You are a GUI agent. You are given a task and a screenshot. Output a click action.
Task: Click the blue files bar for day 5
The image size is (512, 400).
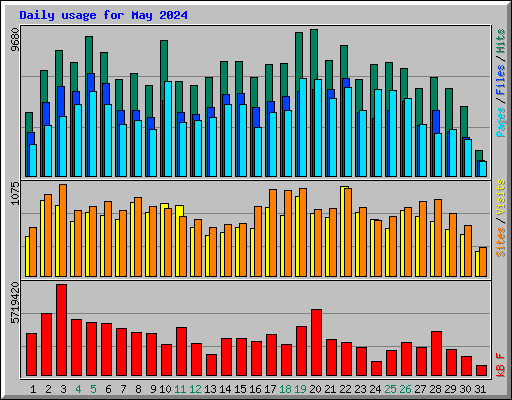(91, 82)
